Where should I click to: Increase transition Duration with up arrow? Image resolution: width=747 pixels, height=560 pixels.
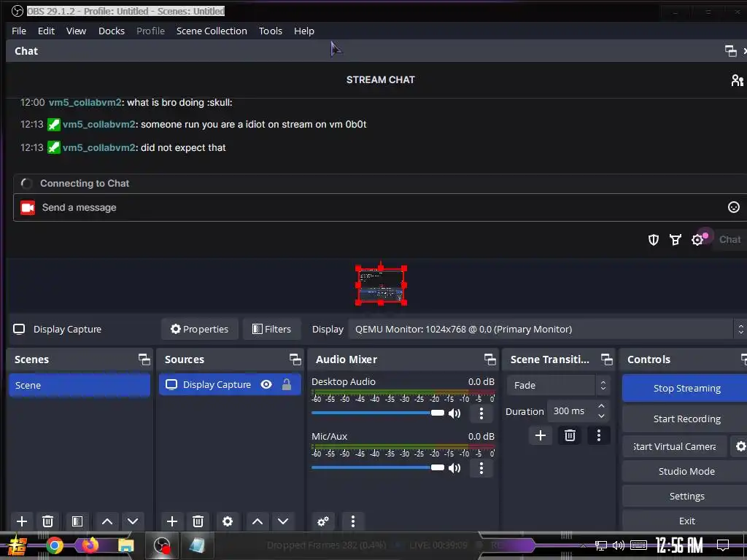click(x=601, y=406)
